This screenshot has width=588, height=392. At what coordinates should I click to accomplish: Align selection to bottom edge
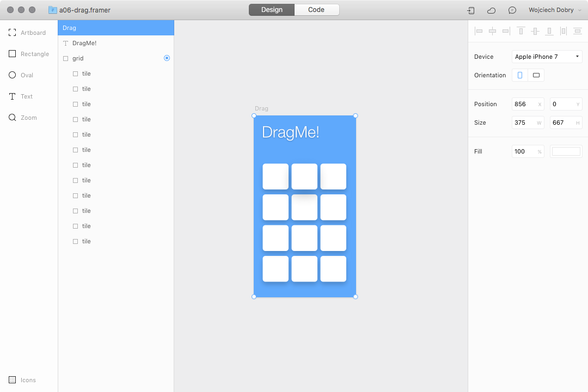(549, 31)
